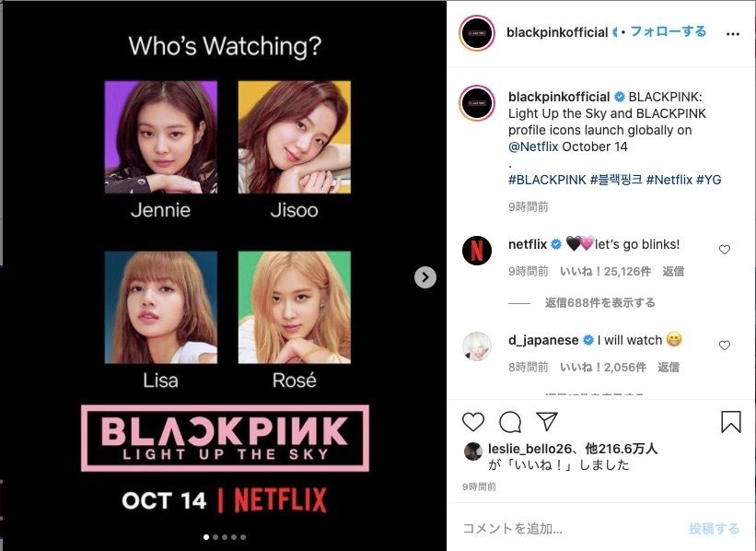Go to next carousel image arrow

pos(425,277)
